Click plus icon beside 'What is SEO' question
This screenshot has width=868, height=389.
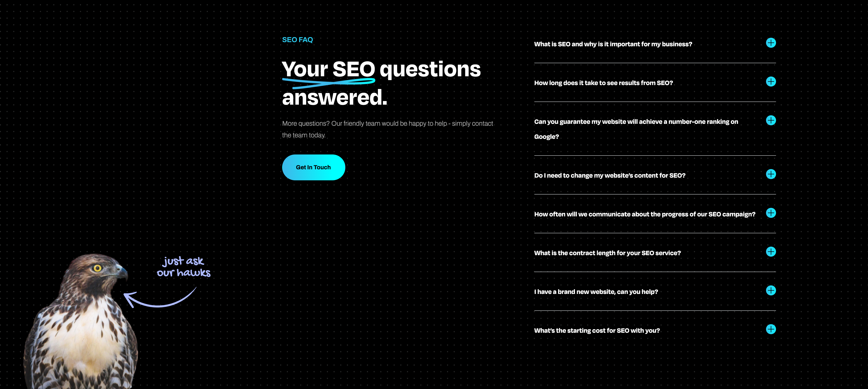771,43
